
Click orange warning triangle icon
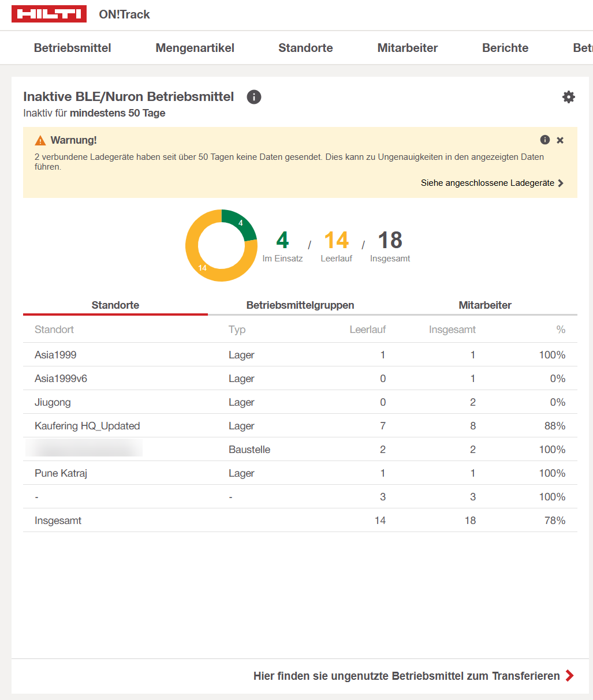tap(40, 140)
